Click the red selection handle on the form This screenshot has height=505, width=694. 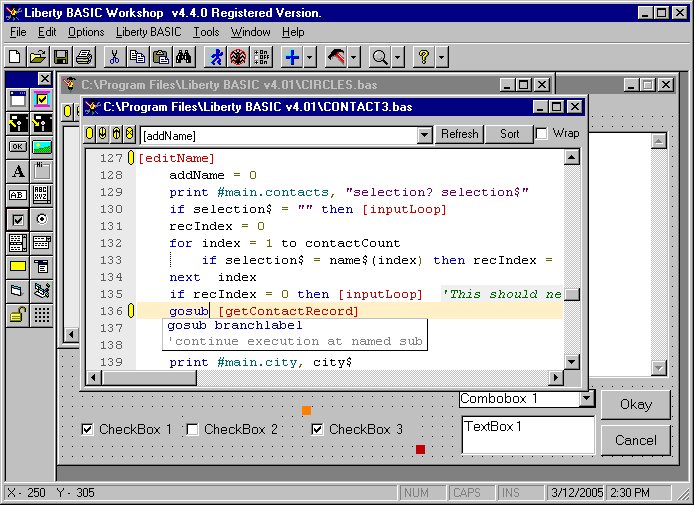click(420, 450)
